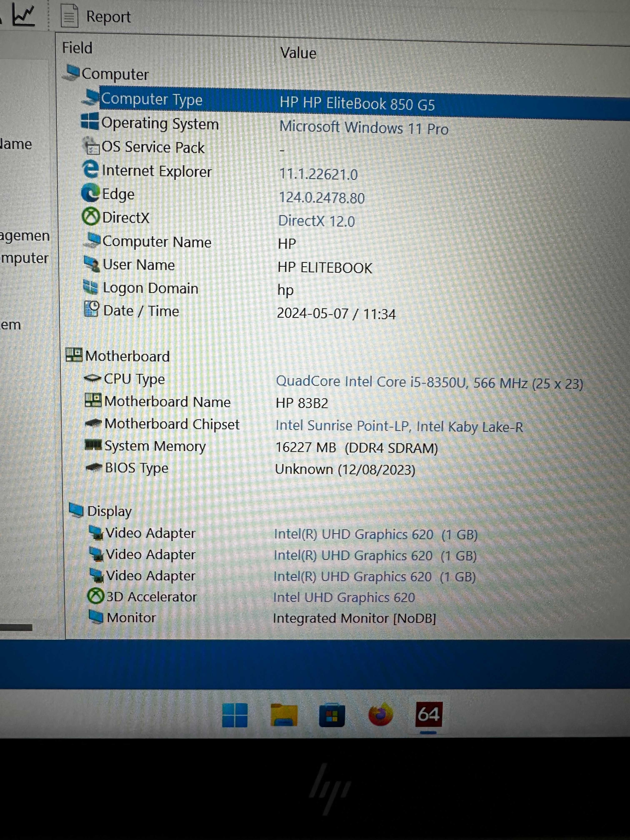Viewport: 630px width, 840px height.
Task: Click the Monitor row icon
Action: 96,616
